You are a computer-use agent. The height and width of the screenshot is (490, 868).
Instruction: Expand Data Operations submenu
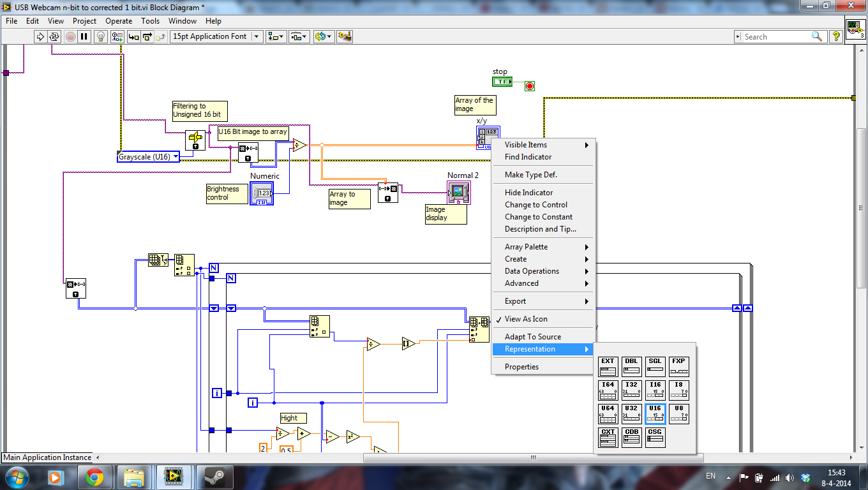(544, 271)
